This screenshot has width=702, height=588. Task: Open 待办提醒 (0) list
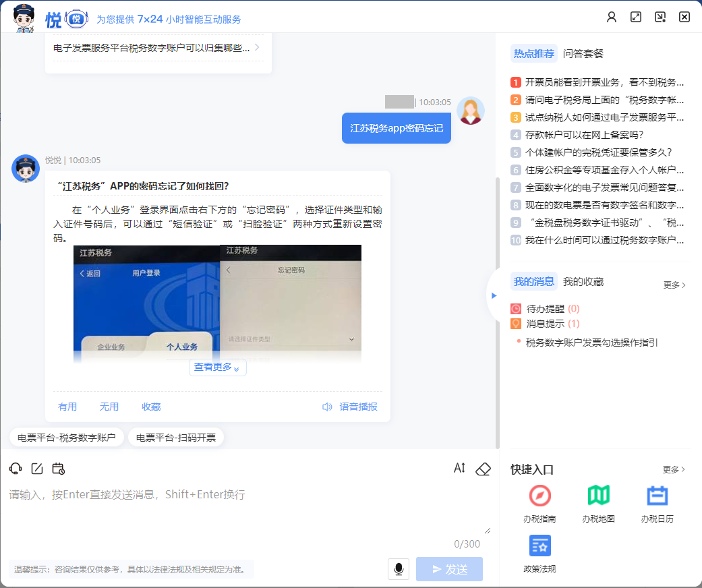tap(552, 309)
